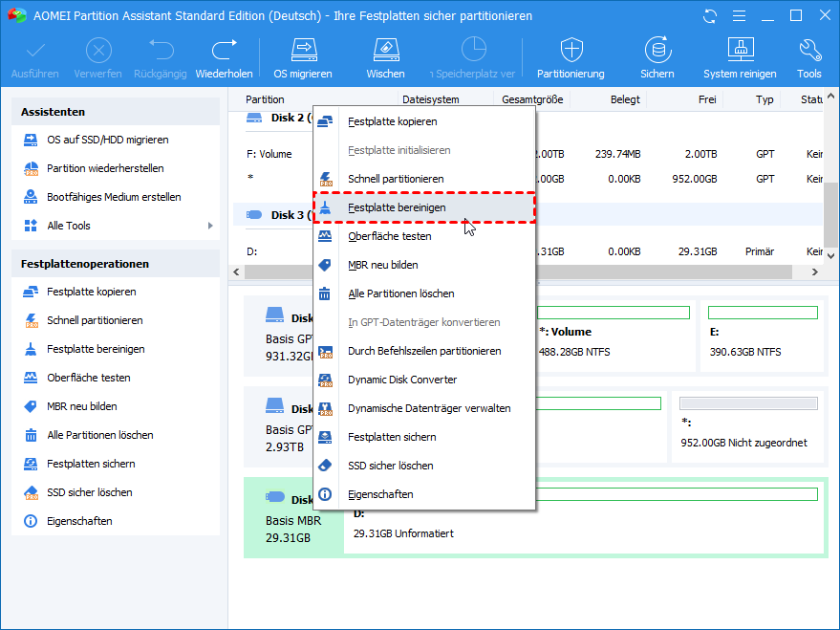Screen dimensions: 840x630
Task: Select the 952.00GB Nicht zugeordnet block
Action: click(x=748, y=426)
